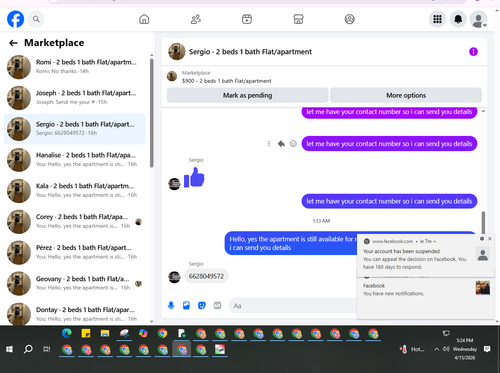This screenshot has width=500, height=373.
Task: Open the three-dot message actions menu
Action: (269, 144)
